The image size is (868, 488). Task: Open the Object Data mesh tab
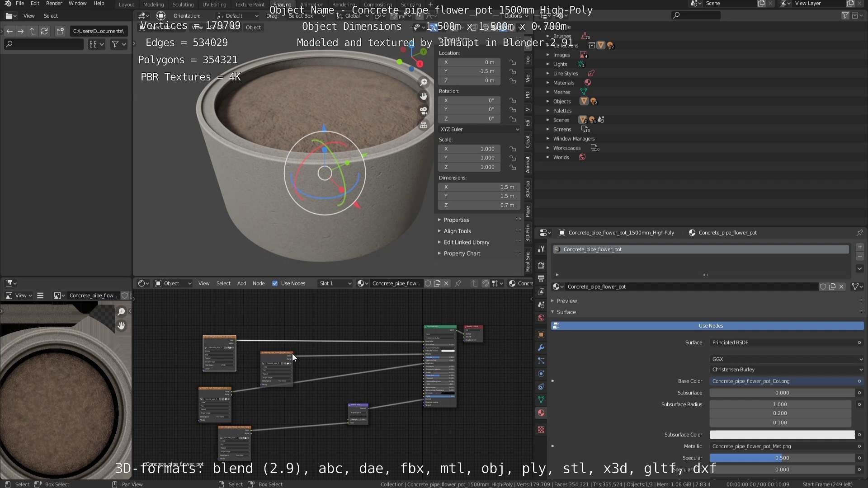tap(541, 399)
